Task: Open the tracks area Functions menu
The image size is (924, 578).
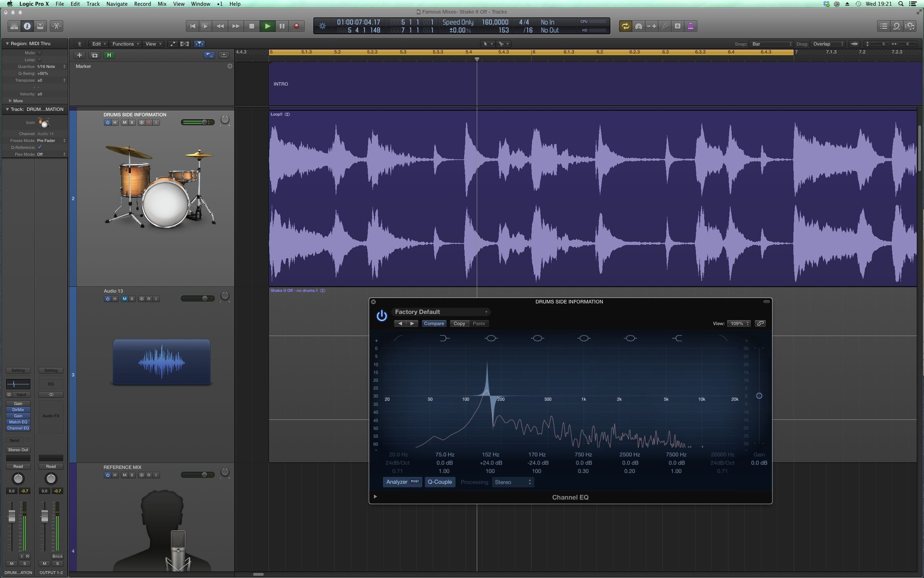Action: point(125,44)
